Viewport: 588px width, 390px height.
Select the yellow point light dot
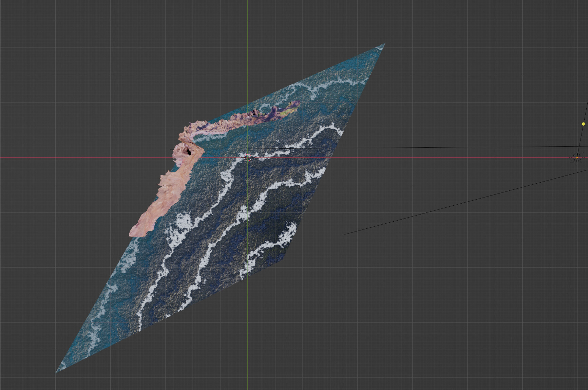pos(584,124)
